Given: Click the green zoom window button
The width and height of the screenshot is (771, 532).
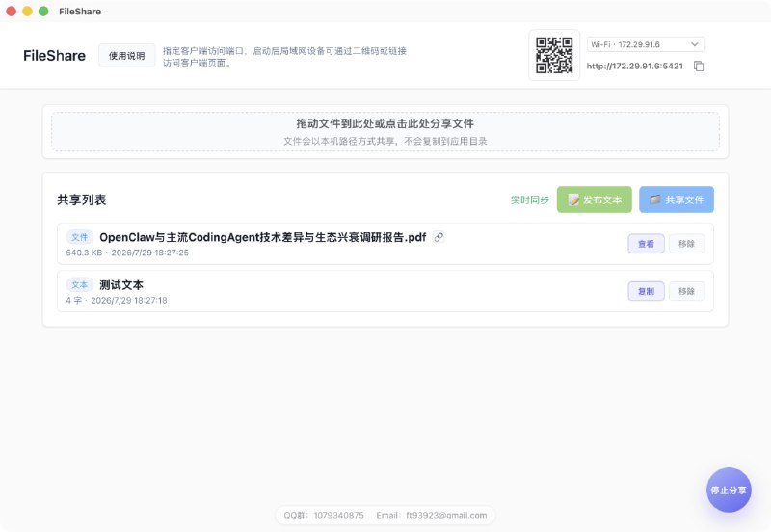Looking at the screenshot, I should point(43,12).
